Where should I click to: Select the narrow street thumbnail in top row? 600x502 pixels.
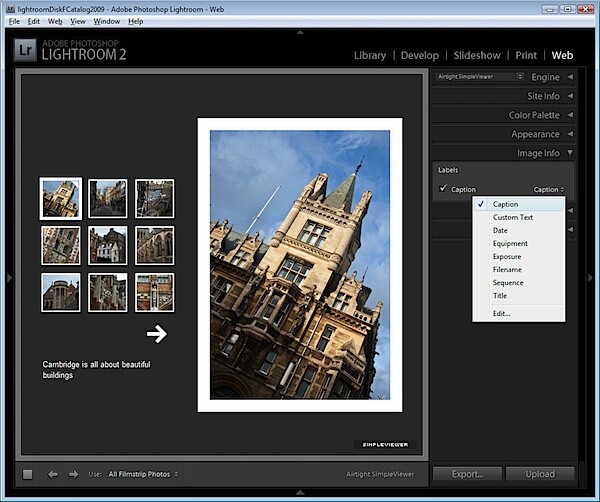click(x=108, y=199)
